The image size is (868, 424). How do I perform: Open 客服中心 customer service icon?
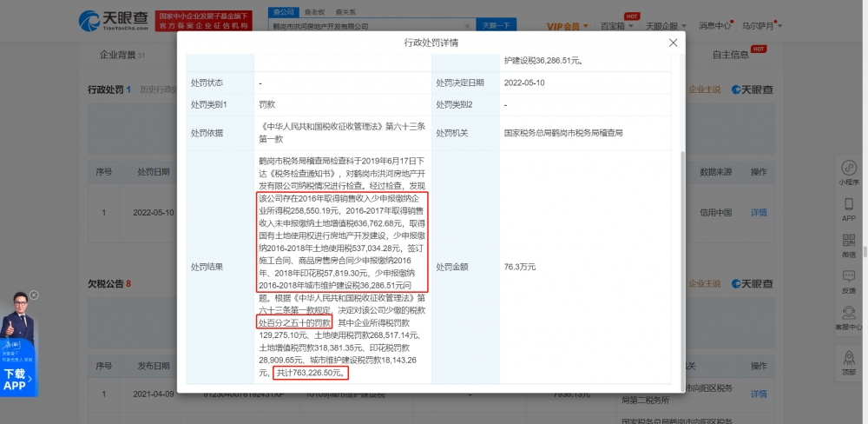pos(849,316)
